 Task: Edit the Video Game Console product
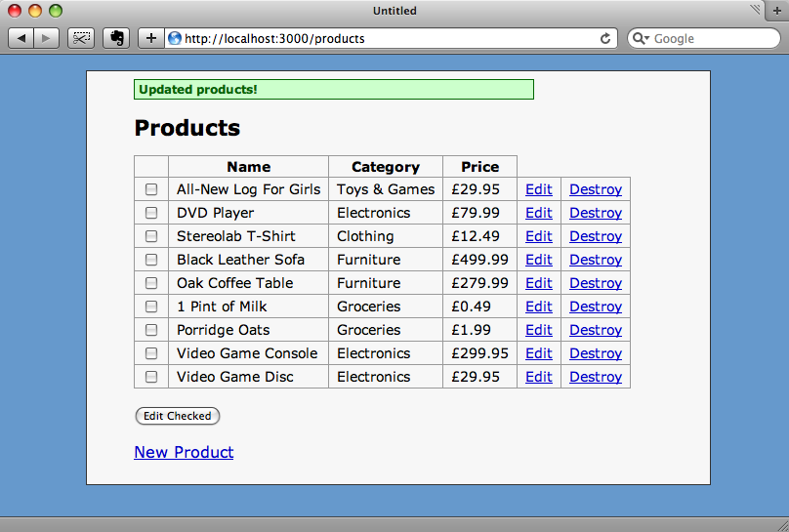538,353
